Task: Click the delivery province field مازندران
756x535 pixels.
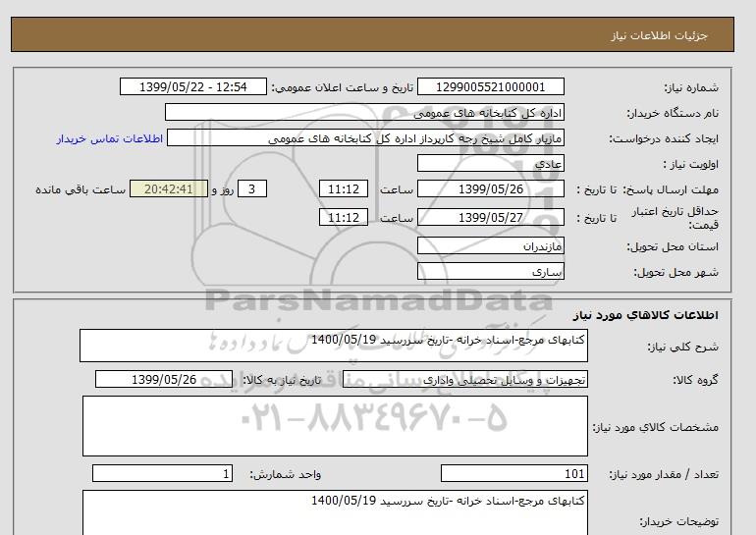Action: pos(490,245)
